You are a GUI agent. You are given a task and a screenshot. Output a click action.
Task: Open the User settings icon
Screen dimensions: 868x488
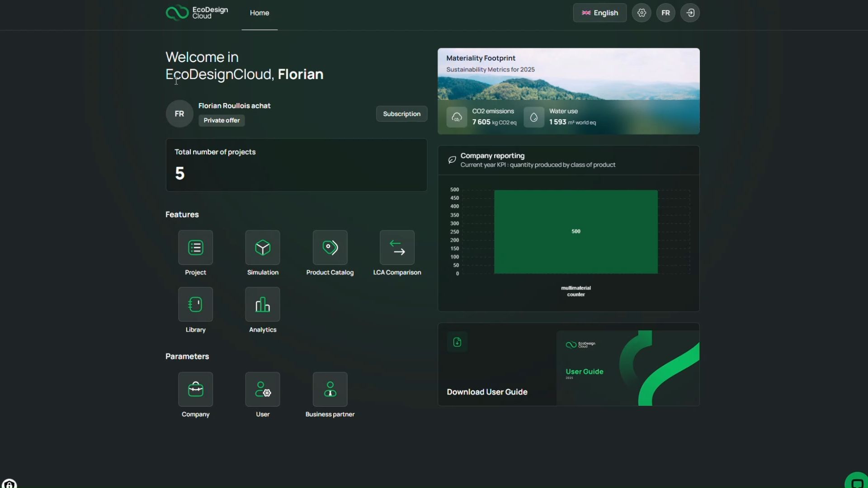(263, 389)
